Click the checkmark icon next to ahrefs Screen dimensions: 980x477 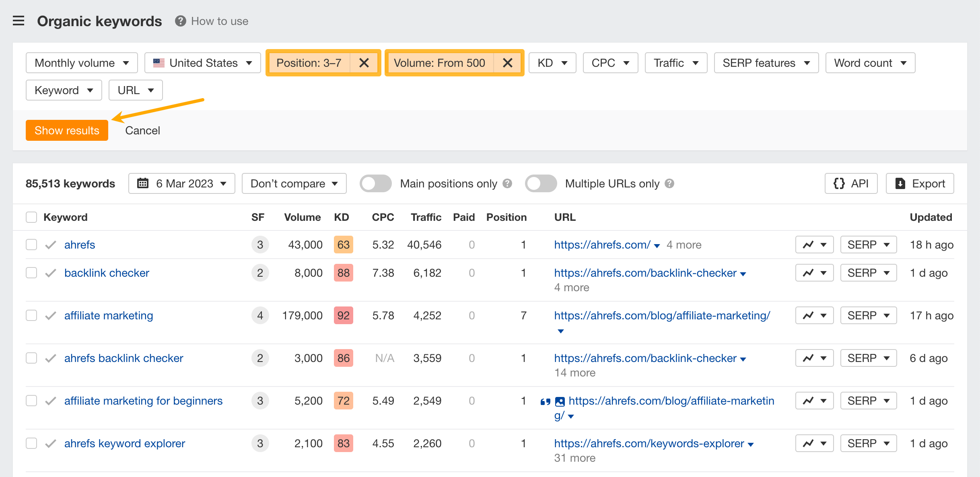[x=51, y=245]
